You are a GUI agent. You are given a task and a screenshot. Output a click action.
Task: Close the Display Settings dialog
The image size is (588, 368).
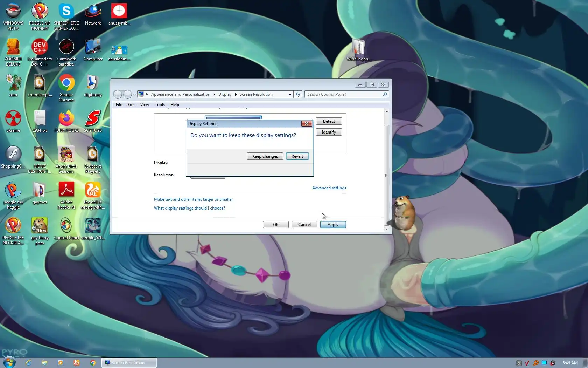point(307,123)
